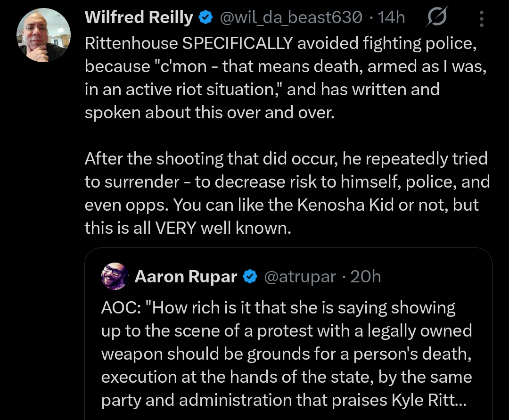This screenshot has height=420, width=509.
Task: Click the 20h timestamp on quoted tweet
Action: click(x=365, y=277)
